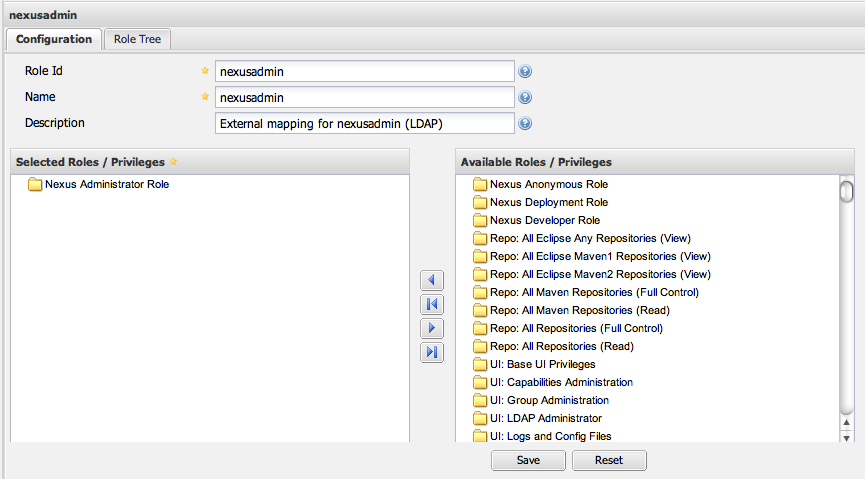Click the add all (first arrow) button
The width and height of the screenshot is (865, 479).
pyautogui.click(x=432, y=304)
